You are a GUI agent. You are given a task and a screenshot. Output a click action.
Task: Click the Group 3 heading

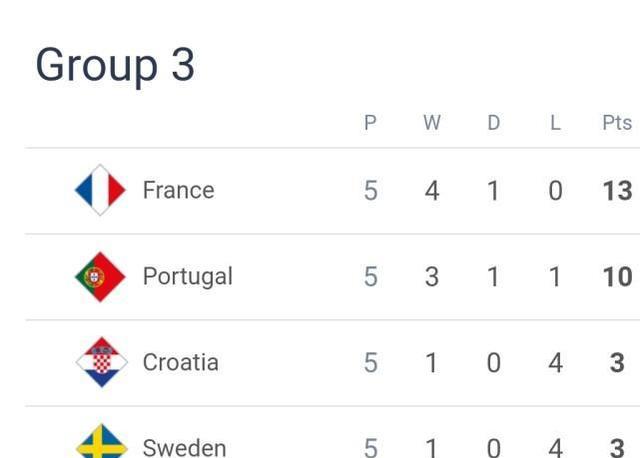pos(115,66)
